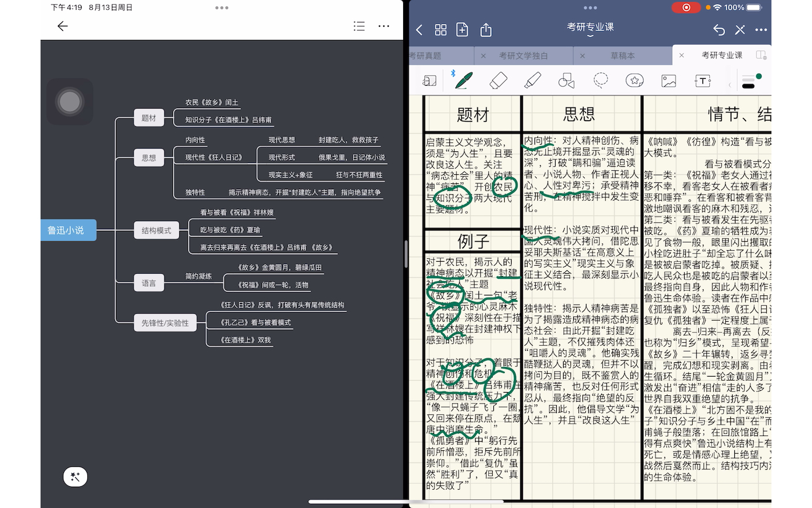The height and width of the screenshot is (508, 812).
Task: Open the share and export menu
Action: 486,30
